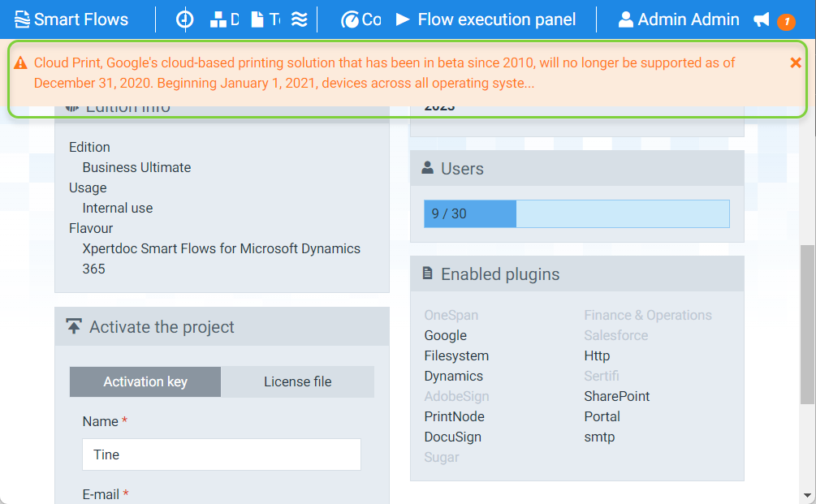Click the flows waves icon in navbar
816x504 pixels.
(300, 19)
